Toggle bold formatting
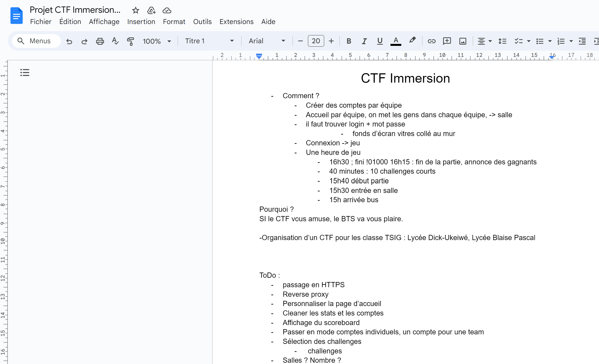This screenshot has width=599, height=364. (349, 41)
